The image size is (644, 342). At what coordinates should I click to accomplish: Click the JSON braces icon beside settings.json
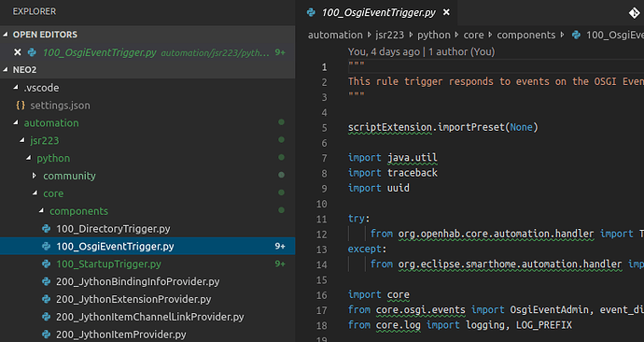point(21,106)
